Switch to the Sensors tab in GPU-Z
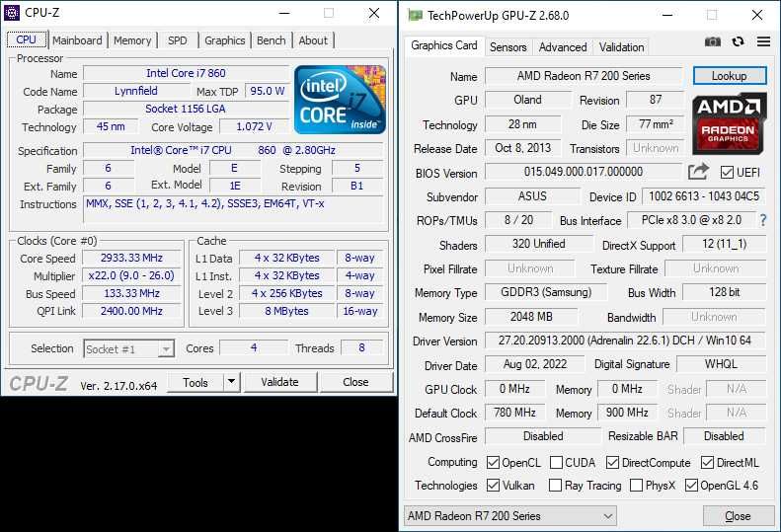This screenshot has height=532, width=781. (x=508, y=47)
